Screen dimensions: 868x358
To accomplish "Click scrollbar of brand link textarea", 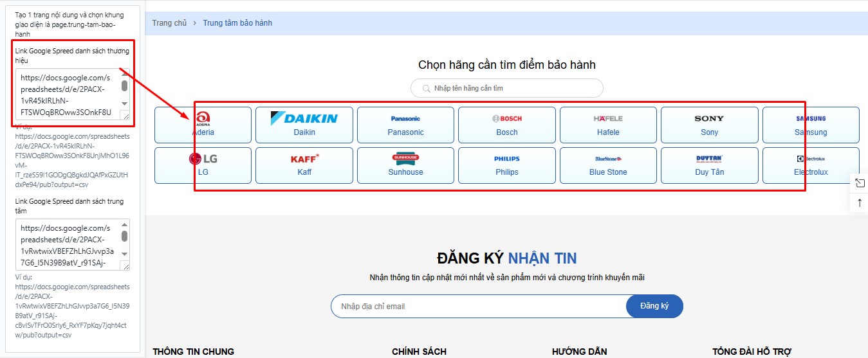I will pos(124,86).
